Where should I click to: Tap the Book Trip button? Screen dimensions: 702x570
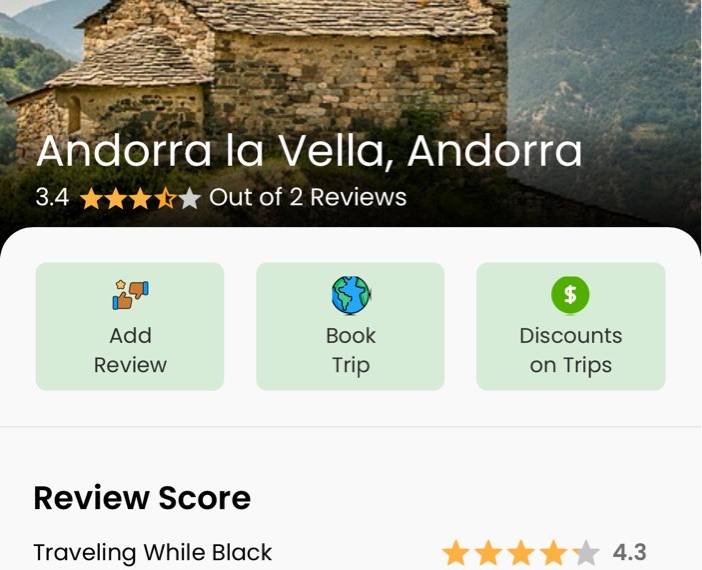350,326
